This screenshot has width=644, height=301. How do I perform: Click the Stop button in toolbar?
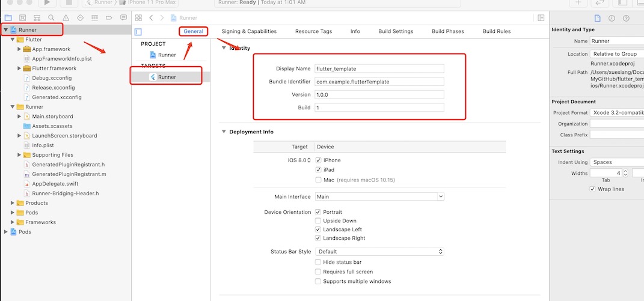tap(69, 2)
